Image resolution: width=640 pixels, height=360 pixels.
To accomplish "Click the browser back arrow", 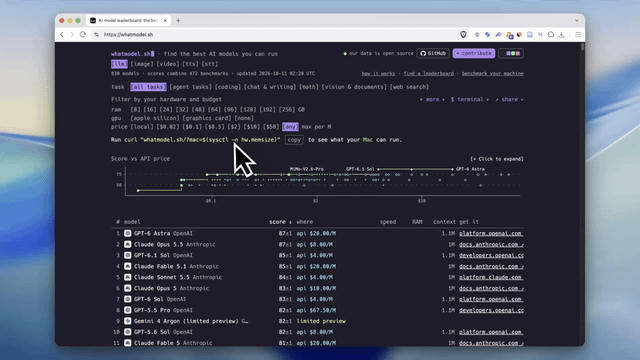I will [x=62, y=35].
